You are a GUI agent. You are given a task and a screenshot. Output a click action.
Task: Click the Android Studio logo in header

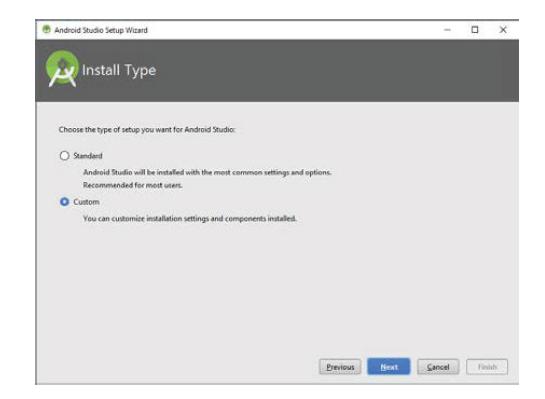62,69
